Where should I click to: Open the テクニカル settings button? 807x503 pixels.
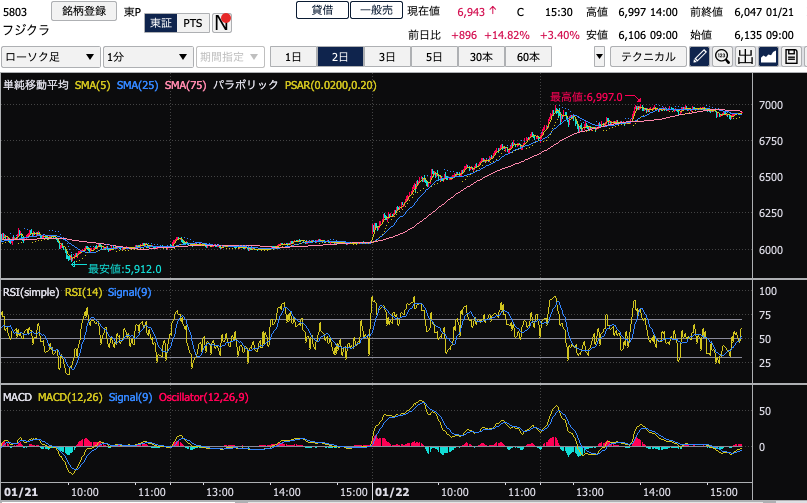tap(648, 57)
